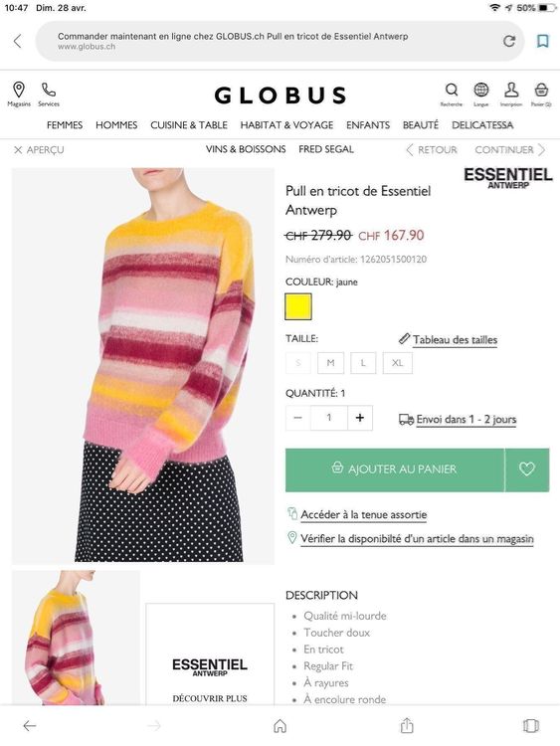
Task: Open the second sweater thumbnail image
Action: (77, 638)
